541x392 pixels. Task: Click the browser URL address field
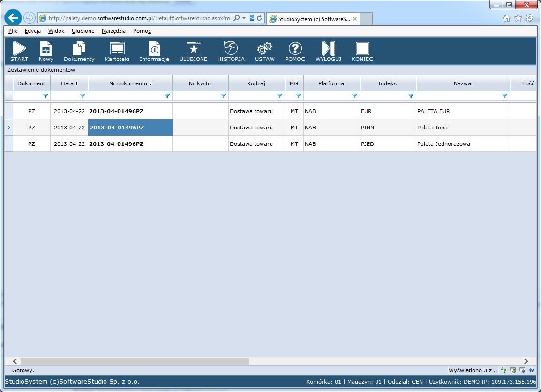click(x=140, y=18)
